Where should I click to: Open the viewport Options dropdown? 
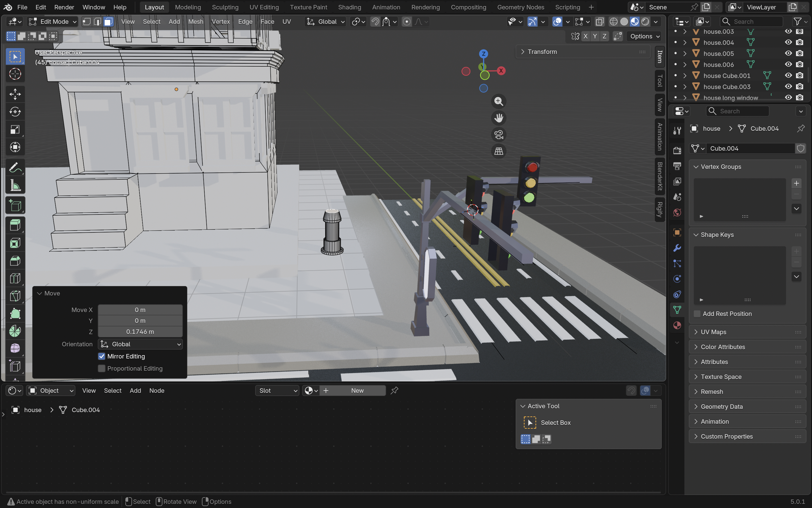[x=645, y=36]
